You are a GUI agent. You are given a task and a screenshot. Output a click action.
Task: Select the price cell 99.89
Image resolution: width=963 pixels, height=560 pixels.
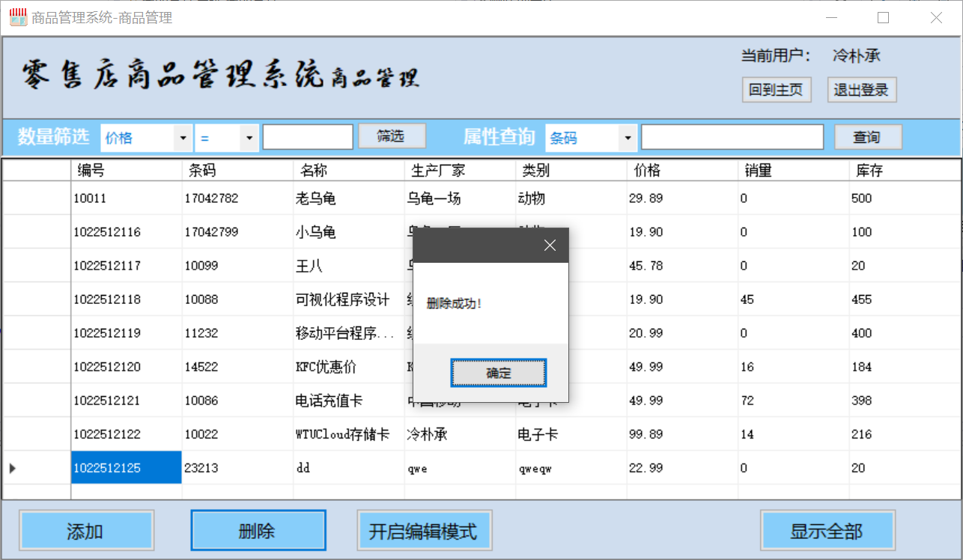coord(683,434)
